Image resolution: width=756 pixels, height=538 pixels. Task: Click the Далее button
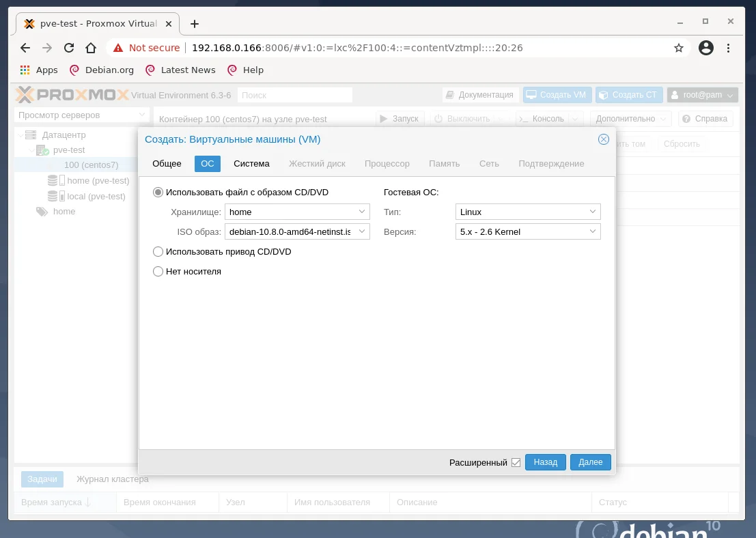click(x=590, y=462)
